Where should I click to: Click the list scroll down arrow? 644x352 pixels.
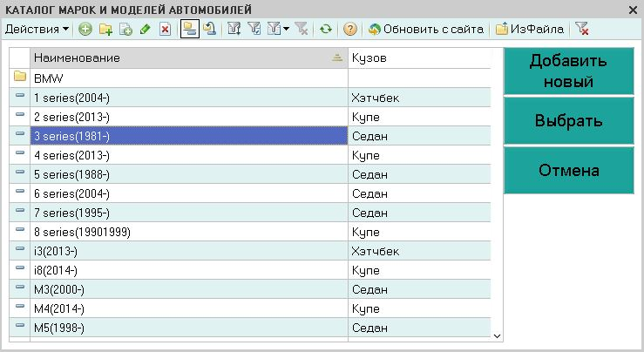tap(497, 336)
